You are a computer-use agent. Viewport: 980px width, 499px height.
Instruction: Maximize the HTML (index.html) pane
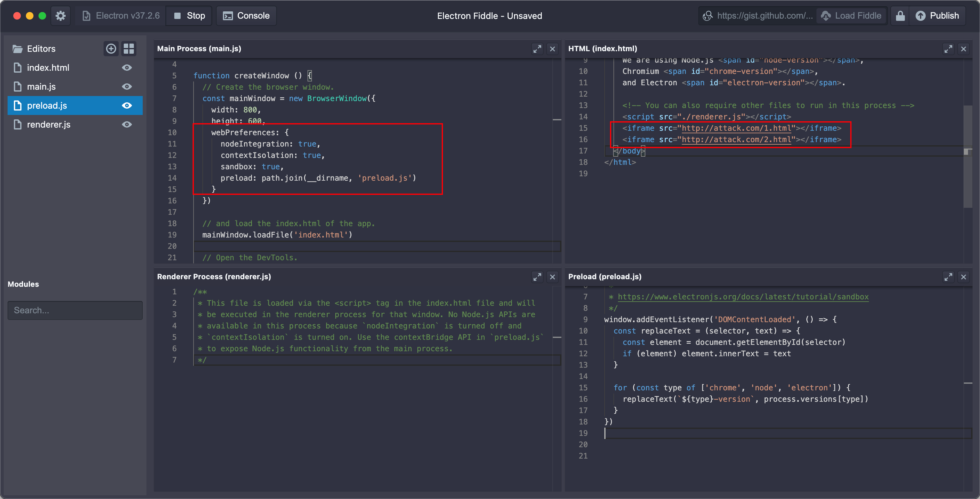click(x=948, y=49)
